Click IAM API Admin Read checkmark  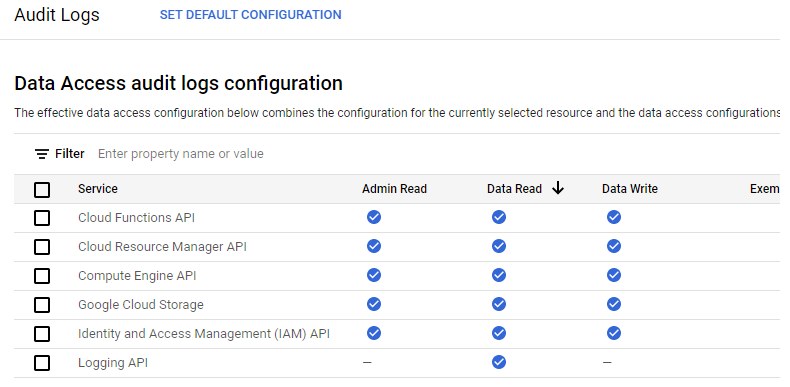[374, 333]
